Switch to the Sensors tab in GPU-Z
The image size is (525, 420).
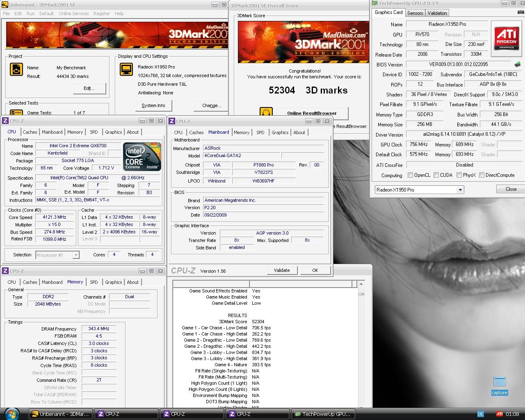click(x=415, y=13)
